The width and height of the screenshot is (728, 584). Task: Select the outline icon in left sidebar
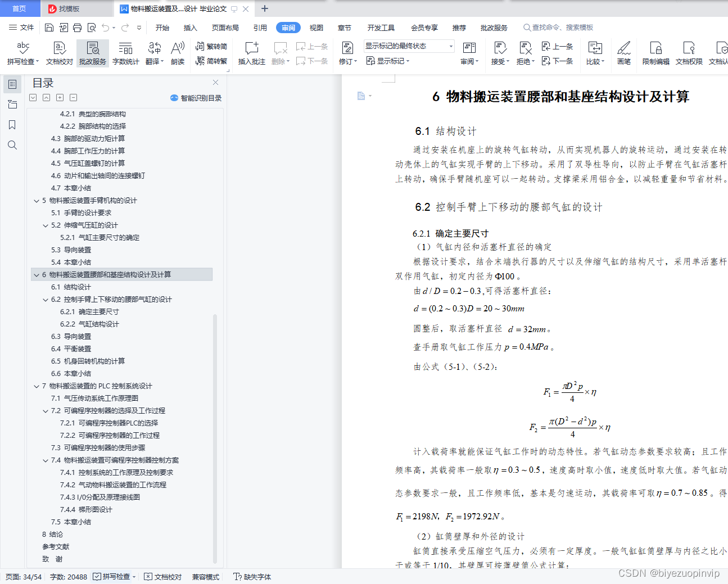(x=12, y=84)
